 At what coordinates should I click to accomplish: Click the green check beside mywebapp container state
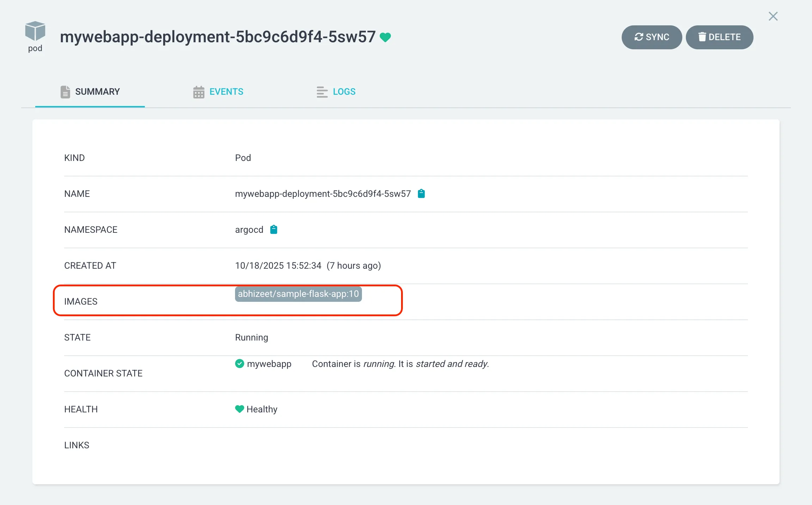239,364
